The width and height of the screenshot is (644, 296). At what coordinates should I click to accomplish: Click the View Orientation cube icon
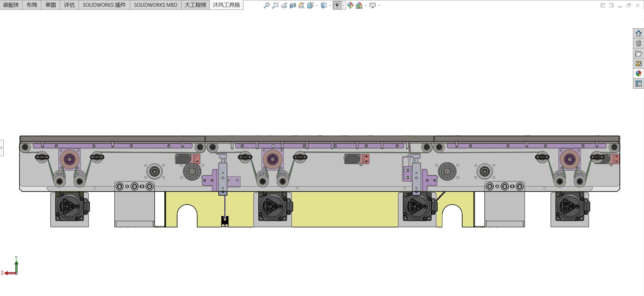click(310, 5)
